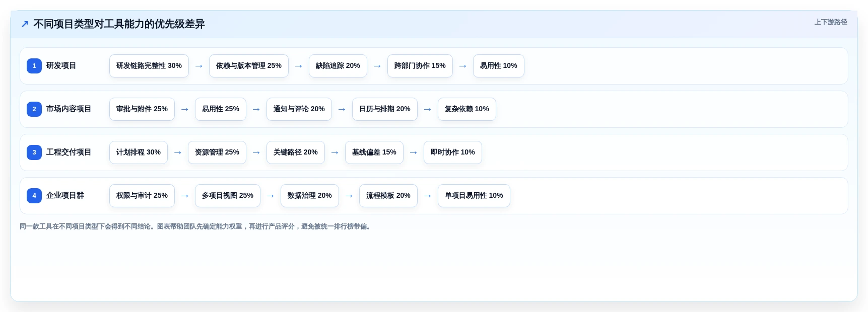Viewport: 868px width, 312px height.
Task: Click the 审批与附件 25% chip
Action: (x=142, y=109)
